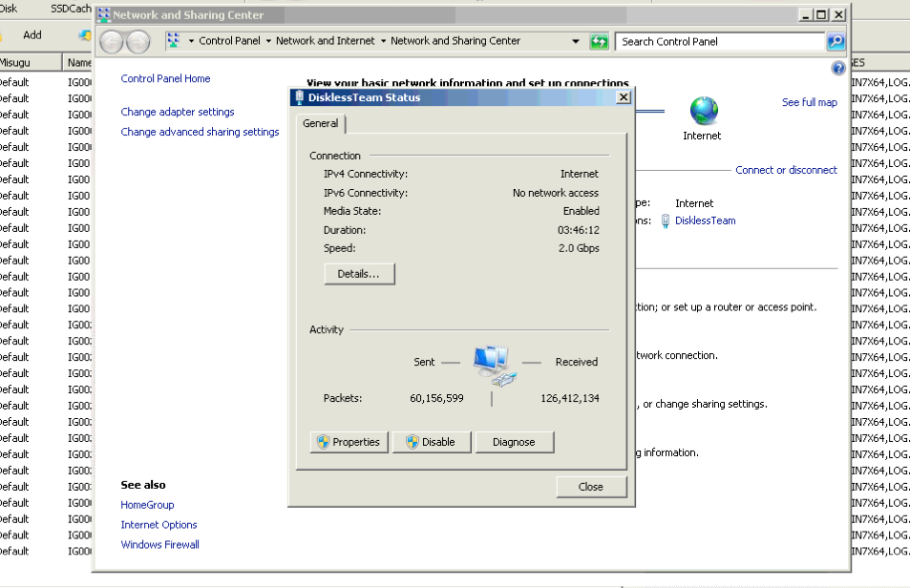Expand the address bar history dropdown

tap(576, 42)
